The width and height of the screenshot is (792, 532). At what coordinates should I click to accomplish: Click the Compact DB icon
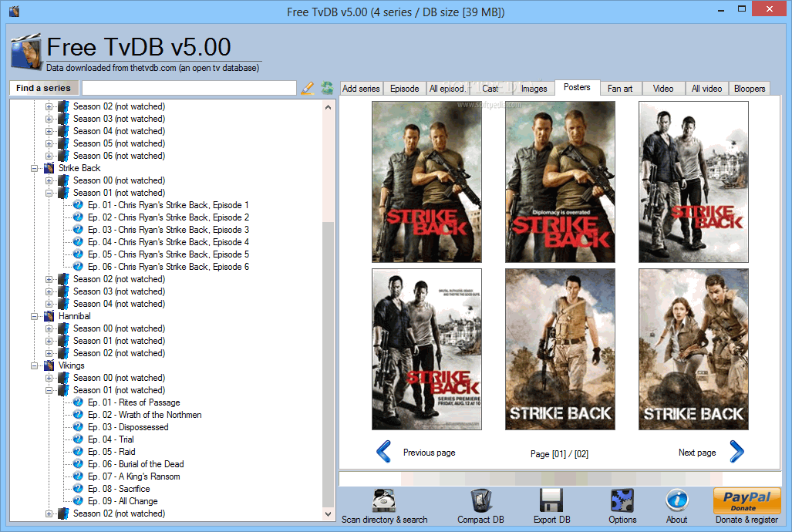click(x=481, y=500)
